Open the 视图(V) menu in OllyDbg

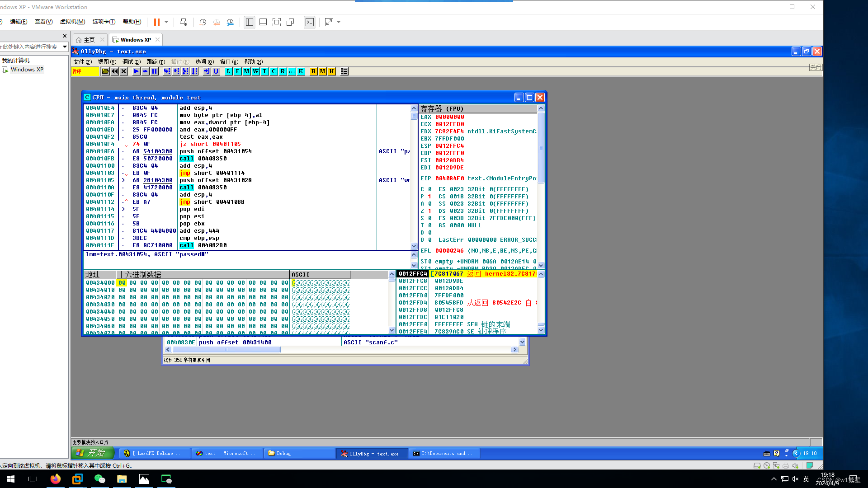click(x=107, y=62)
